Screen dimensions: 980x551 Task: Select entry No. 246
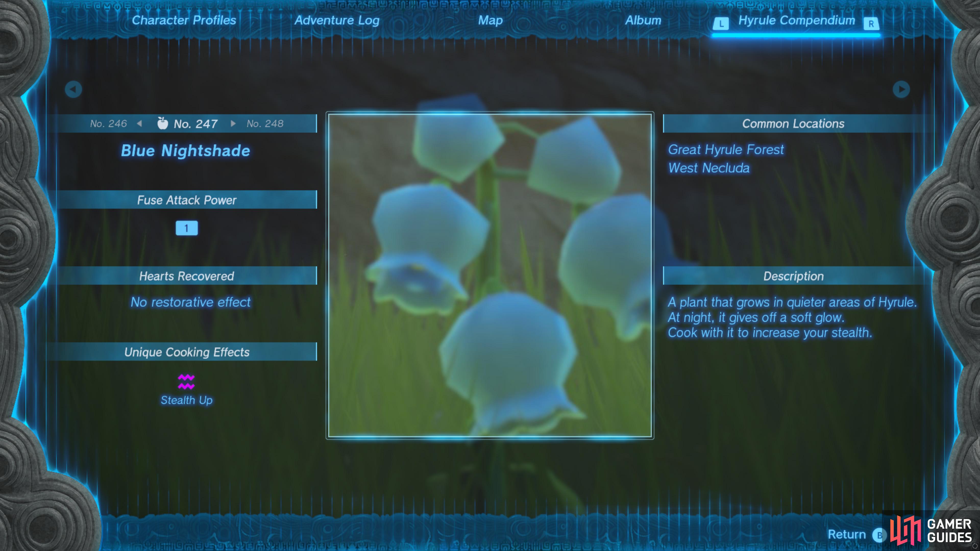108,123
